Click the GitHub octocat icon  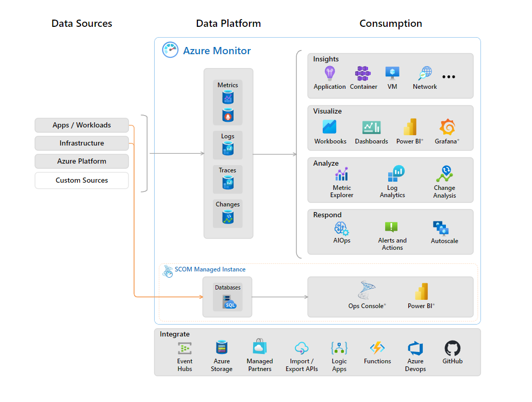coord(452,348)
